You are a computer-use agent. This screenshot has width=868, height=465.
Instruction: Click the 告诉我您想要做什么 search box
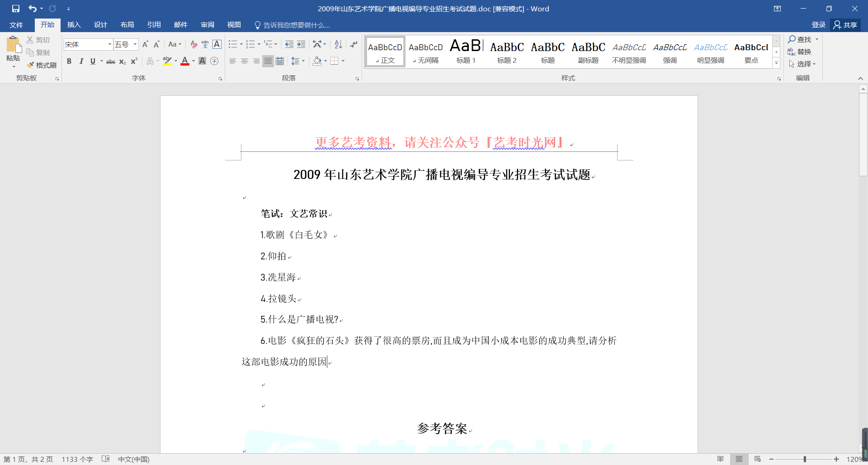(x=296, y=25)
